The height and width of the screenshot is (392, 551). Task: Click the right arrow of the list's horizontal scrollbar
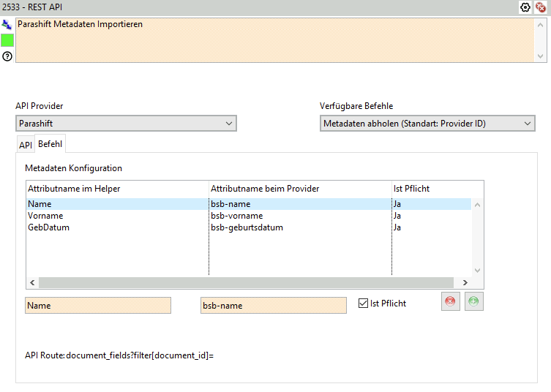point(464,282)
